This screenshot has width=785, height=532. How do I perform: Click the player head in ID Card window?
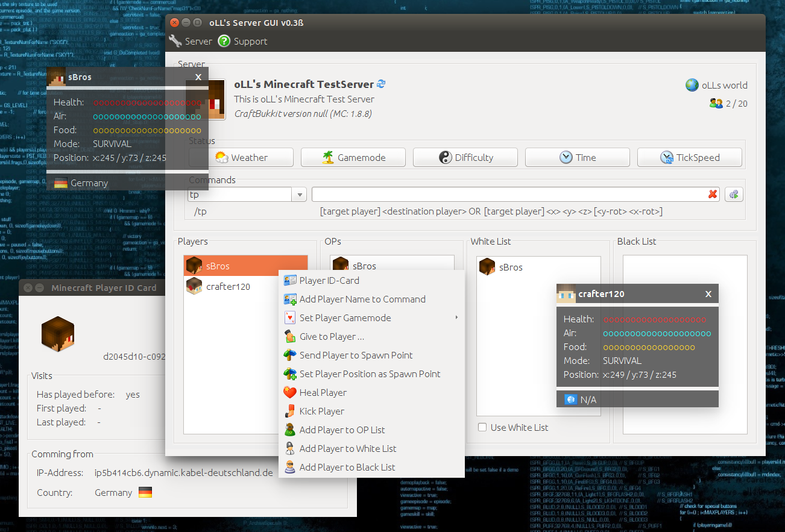tap(58, 333)
